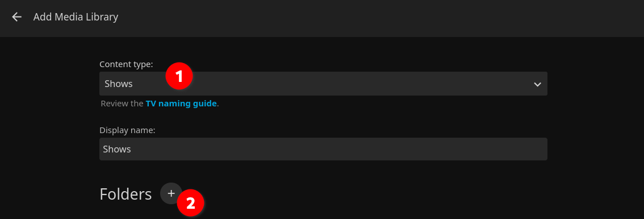Click the Add Media Library header title
The height and width of the screenshot is (219, 644).
(x=76, y=17)
